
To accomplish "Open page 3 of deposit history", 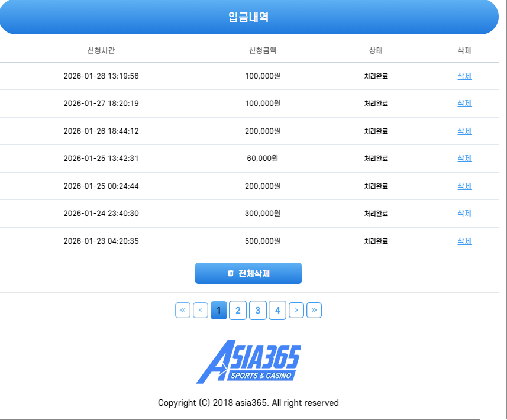I will [x=258, y=310].
